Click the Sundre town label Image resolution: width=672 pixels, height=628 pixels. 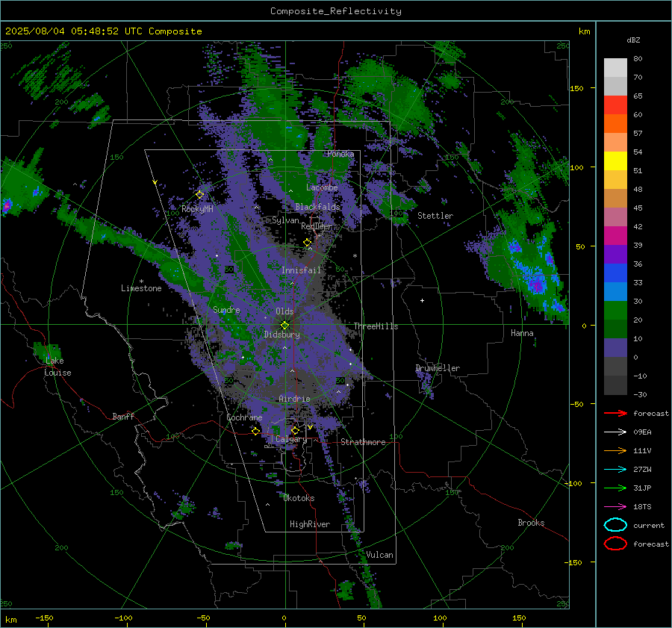click(226, 310)
